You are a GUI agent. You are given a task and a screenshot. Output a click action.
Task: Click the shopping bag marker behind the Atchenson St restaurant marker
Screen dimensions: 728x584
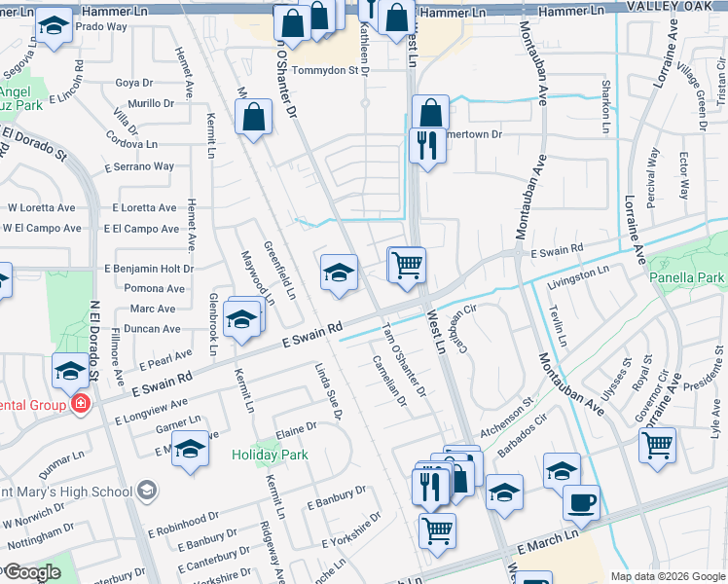click(x=462, y=480)
